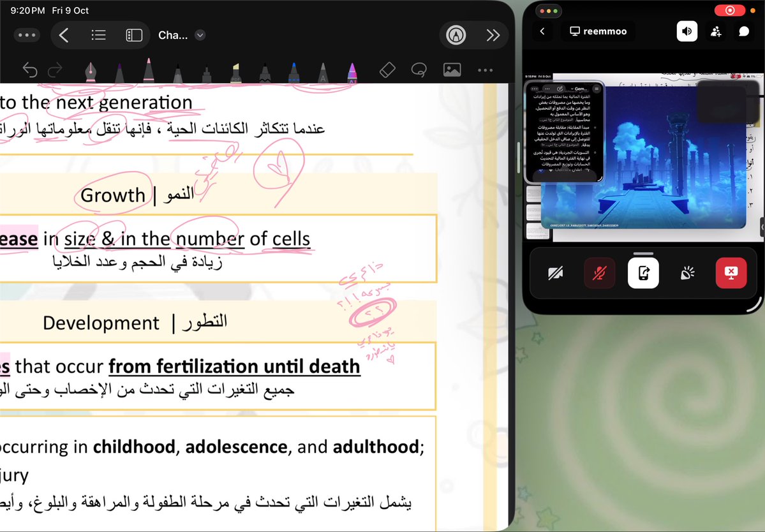The height and width of the screenshot is (532, 765).
Task: Select the blue dashed-line pen tool
Action: 293,73
